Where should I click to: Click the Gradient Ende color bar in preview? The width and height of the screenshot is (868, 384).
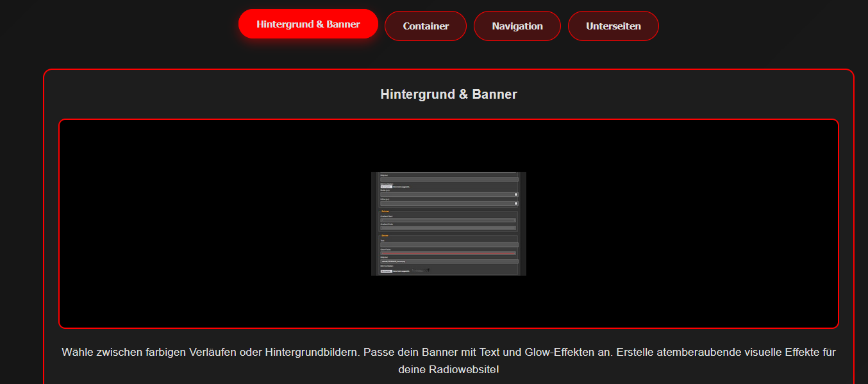(448, 228)
